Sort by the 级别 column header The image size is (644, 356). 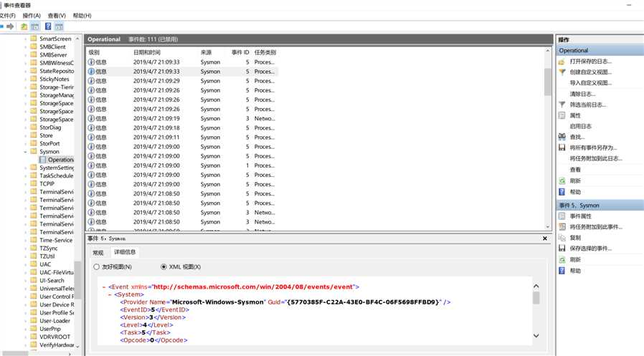click(94, 52)
